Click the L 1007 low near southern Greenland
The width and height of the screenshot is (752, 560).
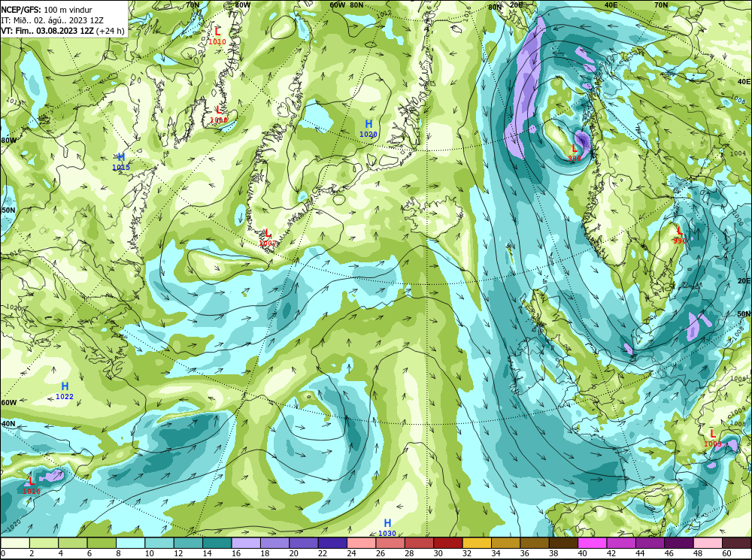pos(268,238)
